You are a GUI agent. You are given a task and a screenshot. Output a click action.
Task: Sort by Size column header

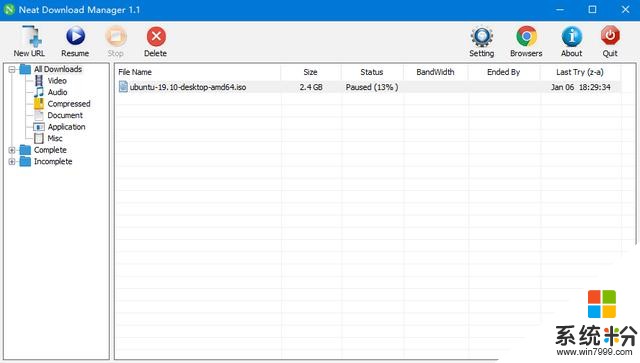311,72
